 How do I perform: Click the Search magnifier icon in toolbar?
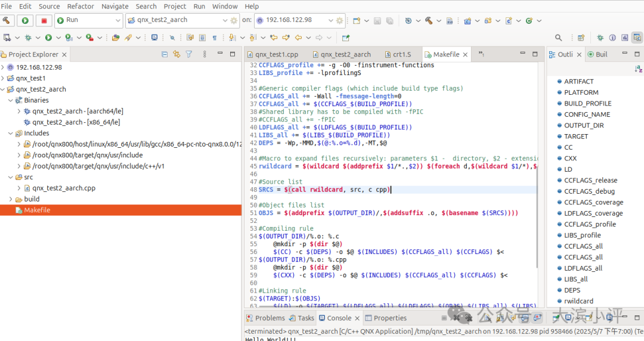pos(559,38)
